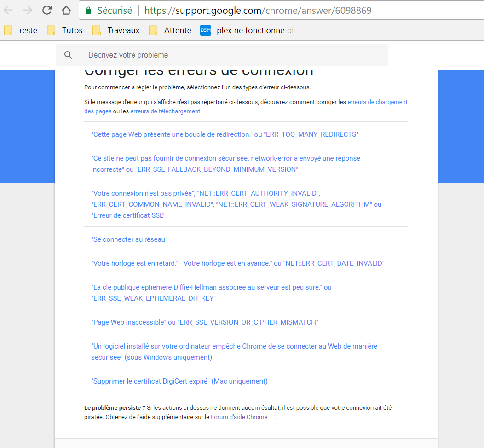Open the 'plex ne fonctionne' DSM bookmark
484x448 pixels.
248,30
